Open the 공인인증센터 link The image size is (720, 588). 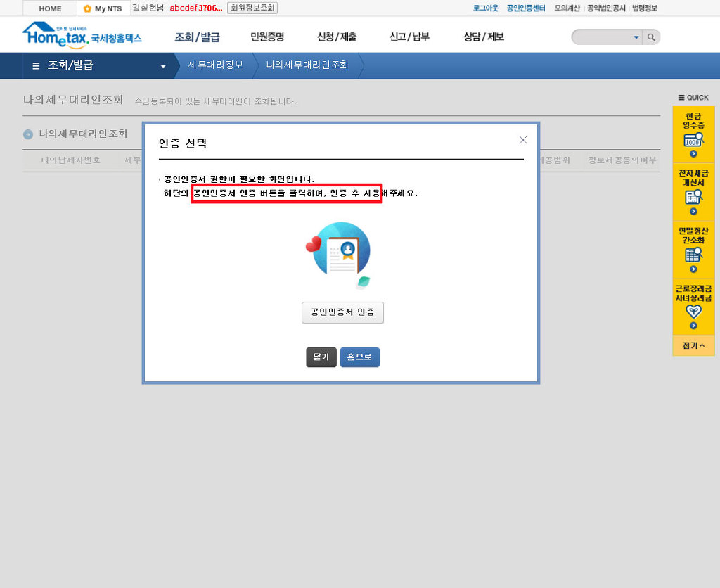click(526, 8)
